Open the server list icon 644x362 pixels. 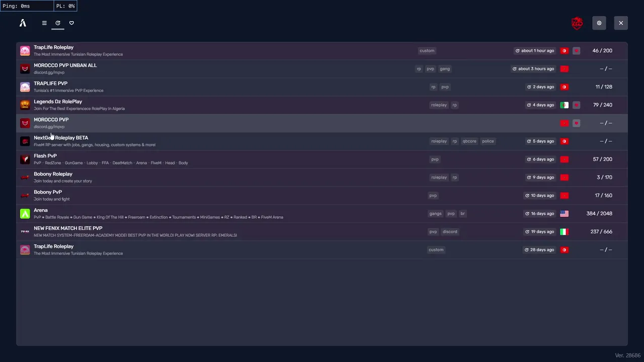[44, 23]
